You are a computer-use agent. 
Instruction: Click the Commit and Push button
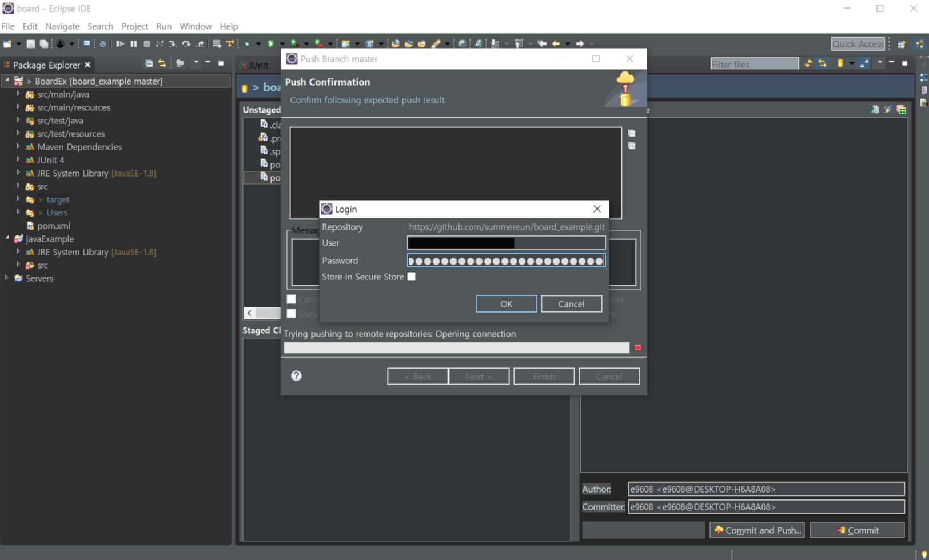click(757, 530)
